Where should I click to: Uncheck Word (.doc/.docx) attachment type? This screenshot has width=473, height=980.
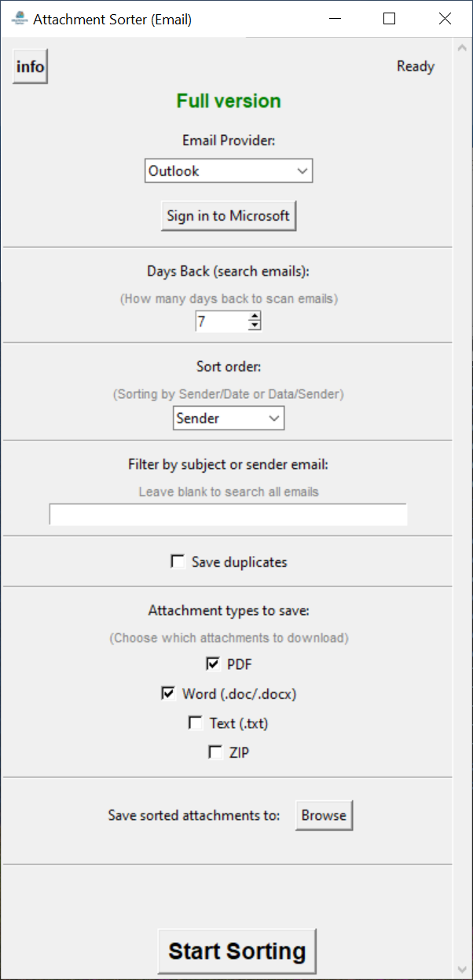point(168,693)
